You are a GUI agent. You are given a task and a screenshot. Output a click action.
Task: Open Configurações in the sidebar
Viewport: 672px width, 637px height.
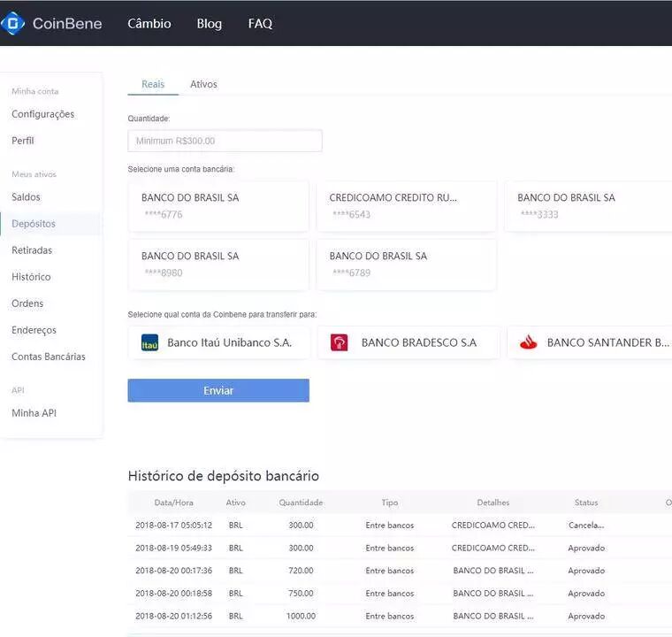point(42,114)
